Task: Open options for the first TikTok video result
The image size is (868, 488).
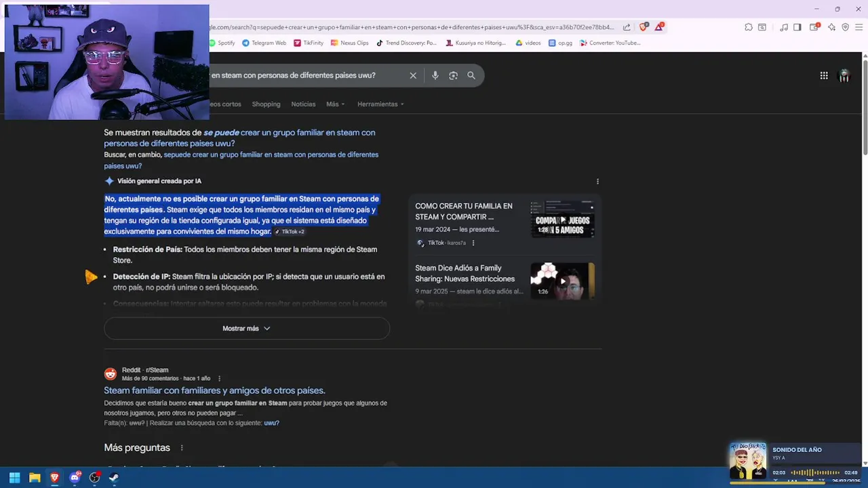Action: point(473,243)
